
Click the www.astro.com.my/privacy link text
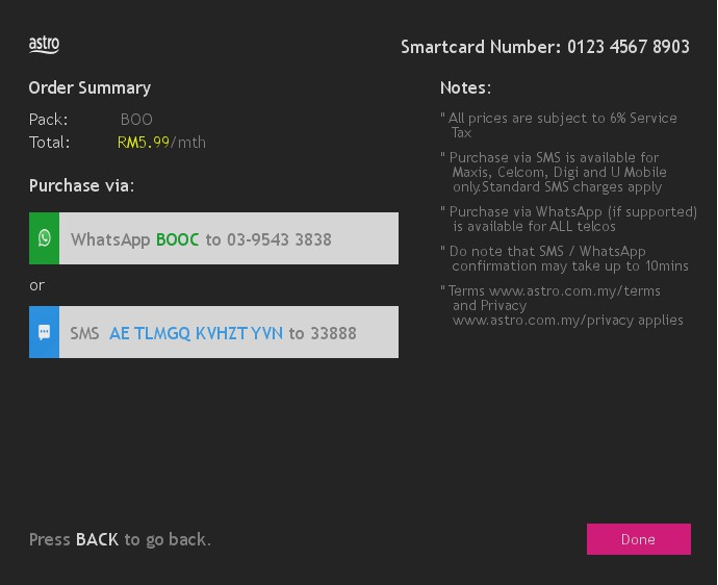(543, 320)
